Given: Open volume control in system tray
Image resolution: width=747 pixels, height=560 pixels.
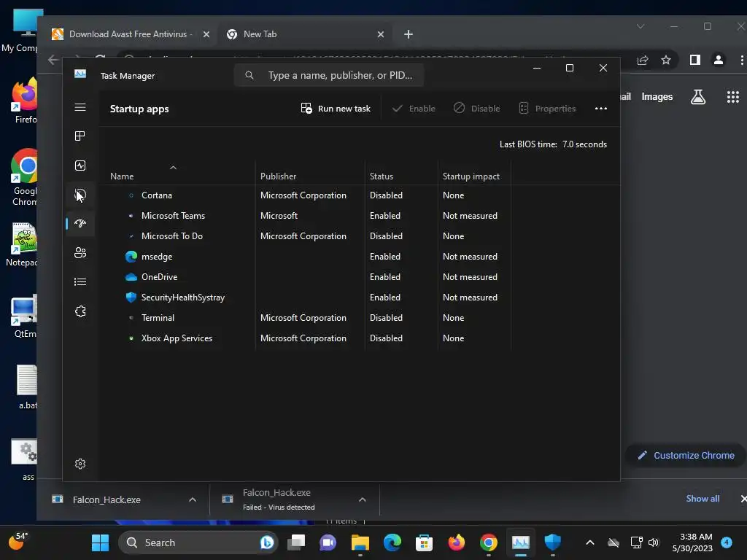Looking at the screenshot, I should [654, 542].
